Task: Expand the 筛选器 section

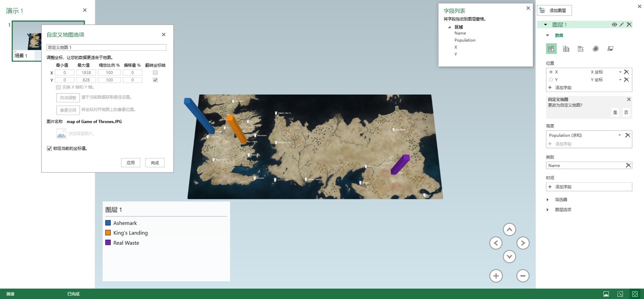Action: [548, 200]
